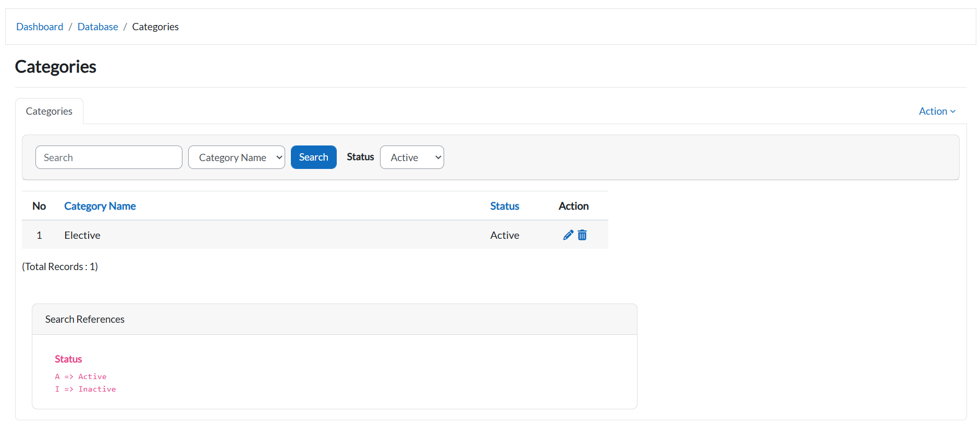Click the 'A => Active' reference line
This screenshot has height=426, width=980.
click(x=81, y=376)
